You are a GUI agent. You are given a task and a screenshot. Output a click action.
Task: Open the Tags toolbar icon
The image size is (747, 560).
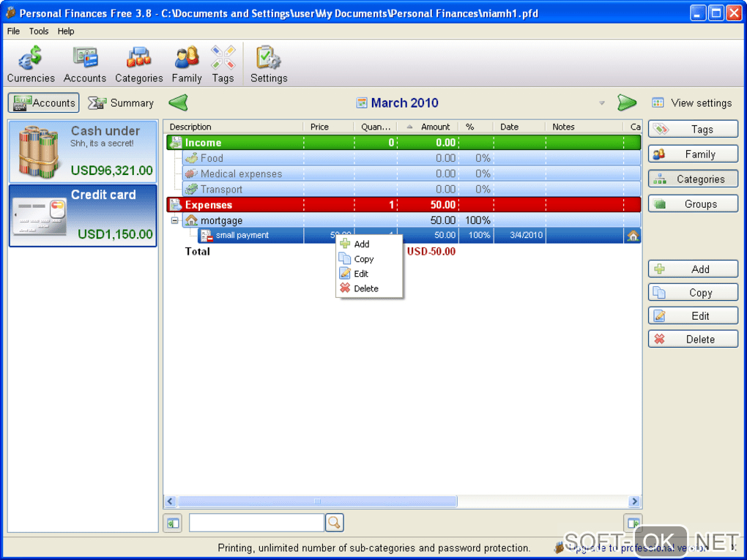[223, 64]
